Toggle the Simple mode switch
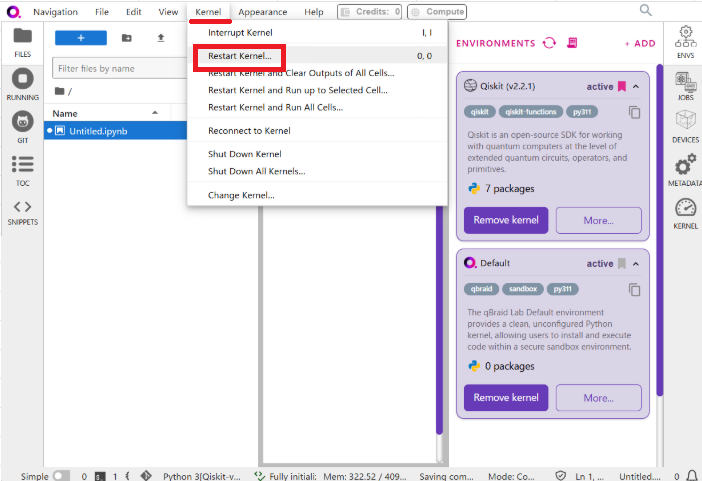Viewport: 702px width, 481px height. tap(61, 476)
